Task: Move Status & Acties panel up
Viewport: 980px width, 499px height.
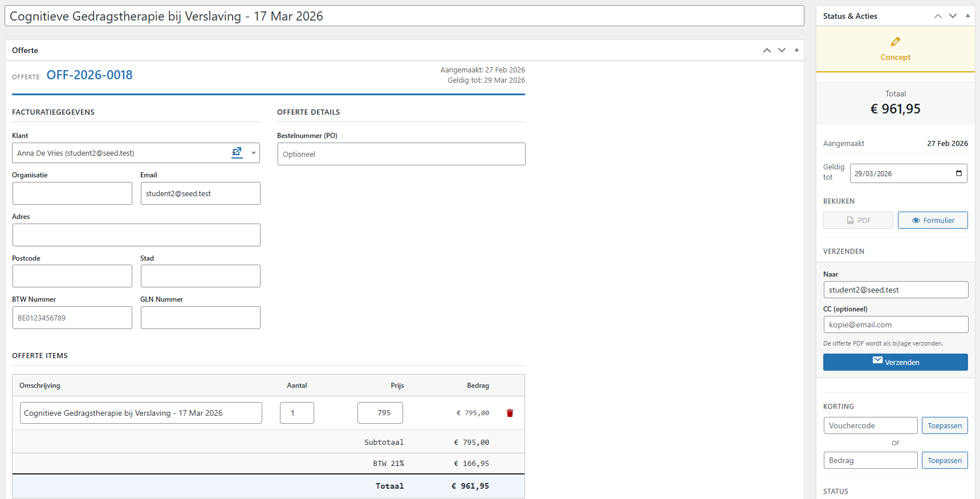Action: [938, 16]
